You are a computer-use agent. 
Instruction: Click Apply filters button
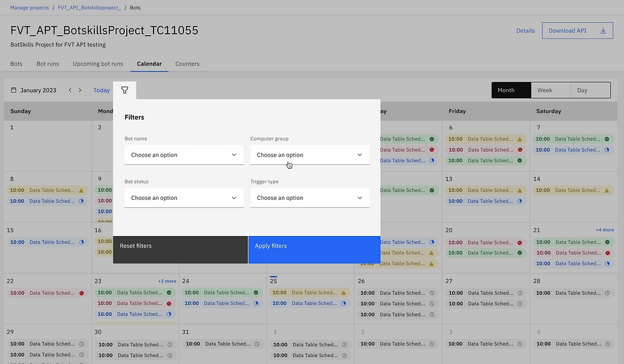(315, 250)
